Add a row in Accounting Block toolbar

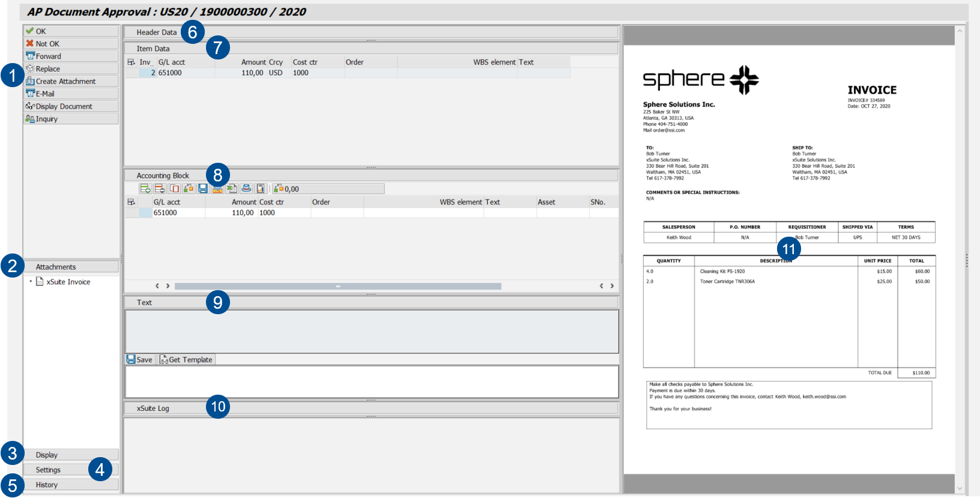145,189
